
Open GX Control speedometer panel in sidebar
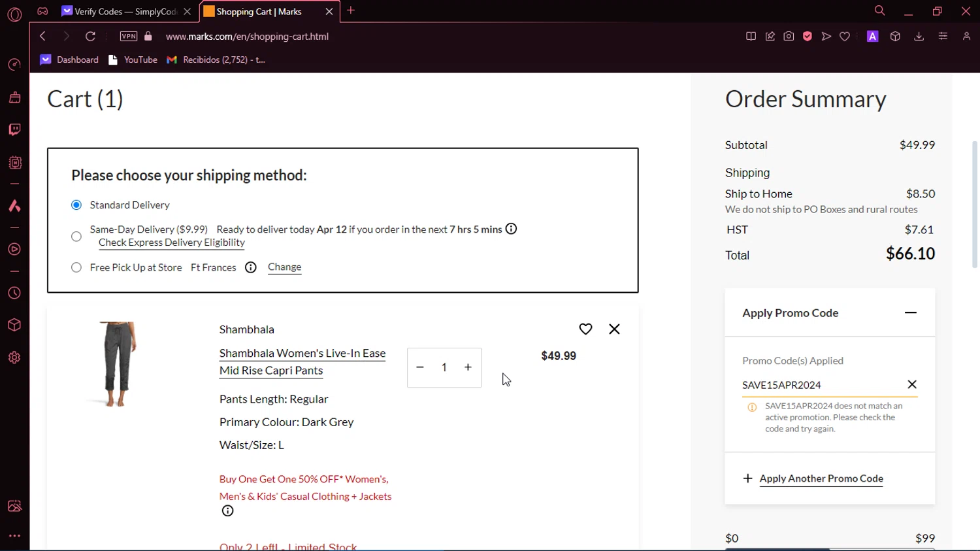[x=14, y=65]
